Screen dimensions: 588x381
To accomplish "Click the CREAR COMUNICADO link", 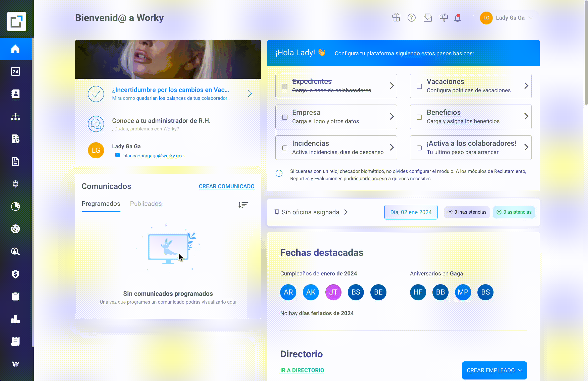I will (227, 186).
